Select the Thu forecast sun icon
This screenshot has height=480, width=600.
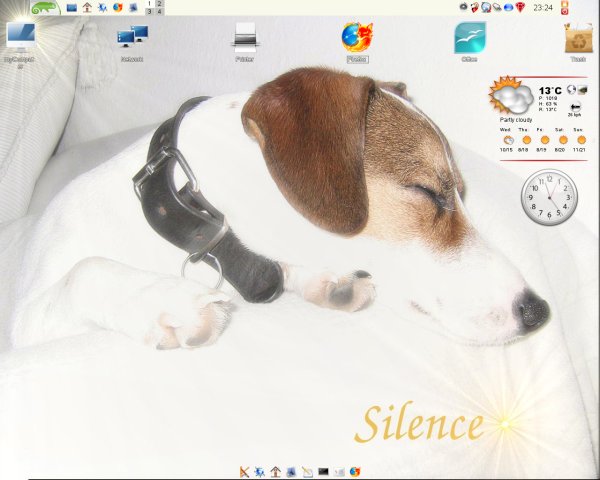pos(527,140)
